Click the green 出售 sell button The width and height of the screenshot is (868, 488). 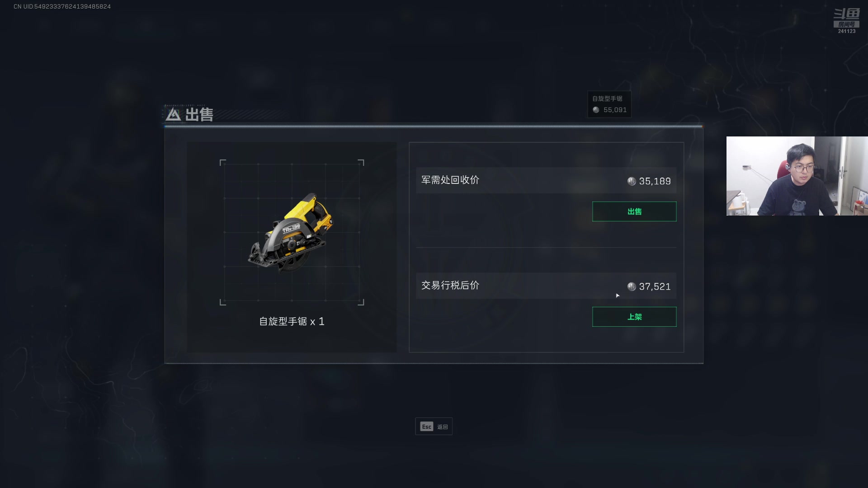tap(634, 211)
